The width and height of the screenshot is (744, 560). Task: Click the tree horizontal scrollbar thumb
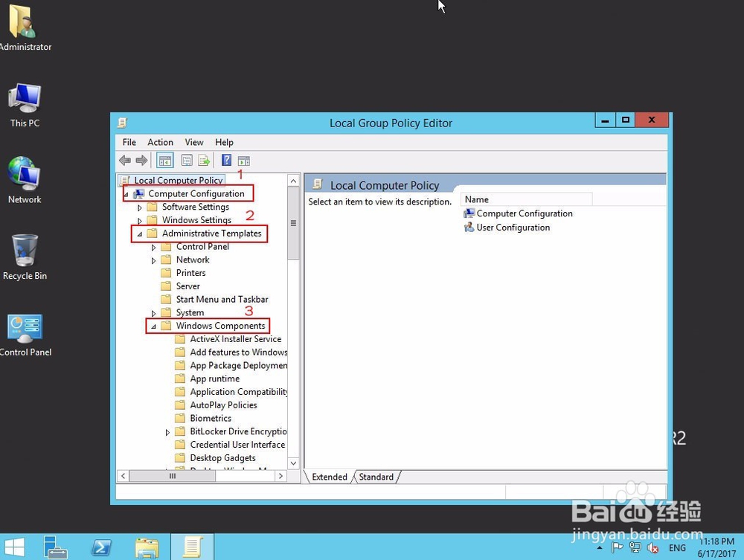[x=173, y=476]
